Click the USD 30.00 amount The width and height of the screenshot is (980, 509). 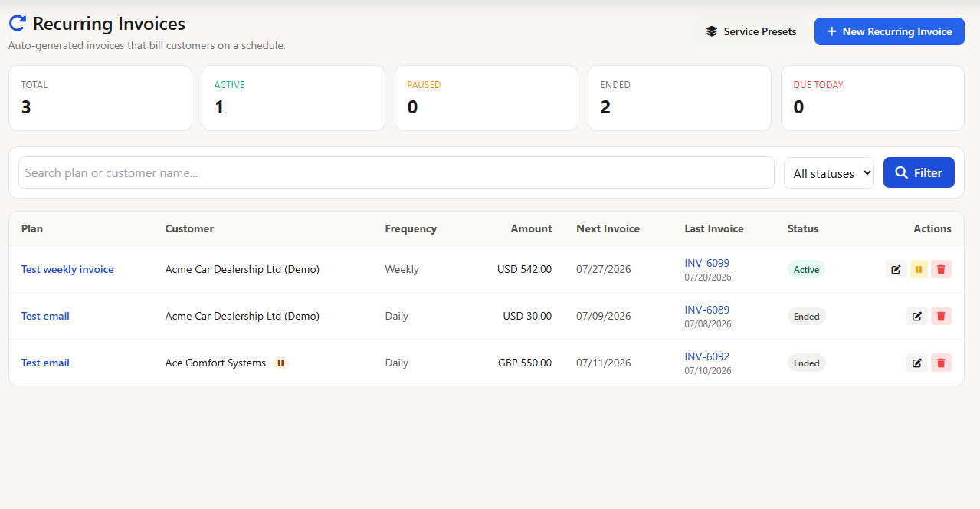(x=527, y=316)
